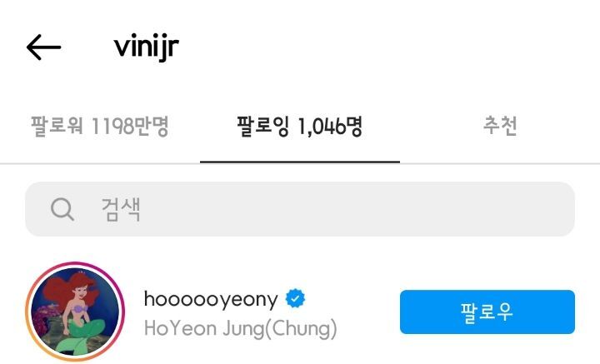Viewport: 600px width, 364px height.
Task: Open the 추천 tab
Action: [500, 126]
